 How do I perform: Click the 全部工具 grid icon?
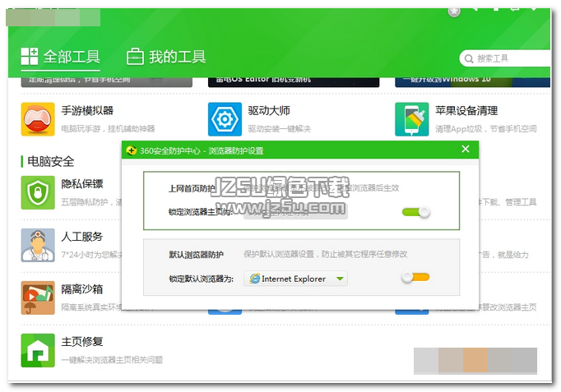(x=30, y=57)
